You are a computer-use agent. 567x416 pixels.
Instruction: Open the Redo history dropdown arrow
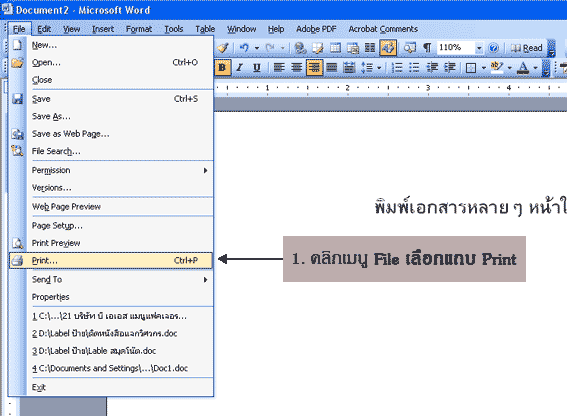283,47
